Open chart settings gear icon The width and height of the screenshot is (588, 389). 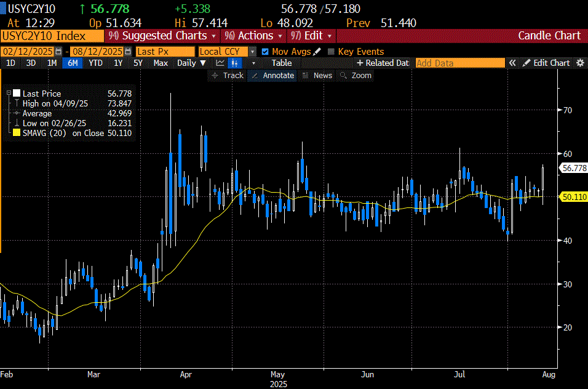(579, 63)
